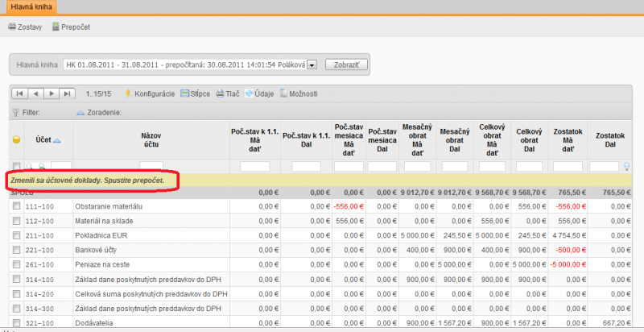Click the account number 111-100
644x332 pixels.
coord(39,206)
